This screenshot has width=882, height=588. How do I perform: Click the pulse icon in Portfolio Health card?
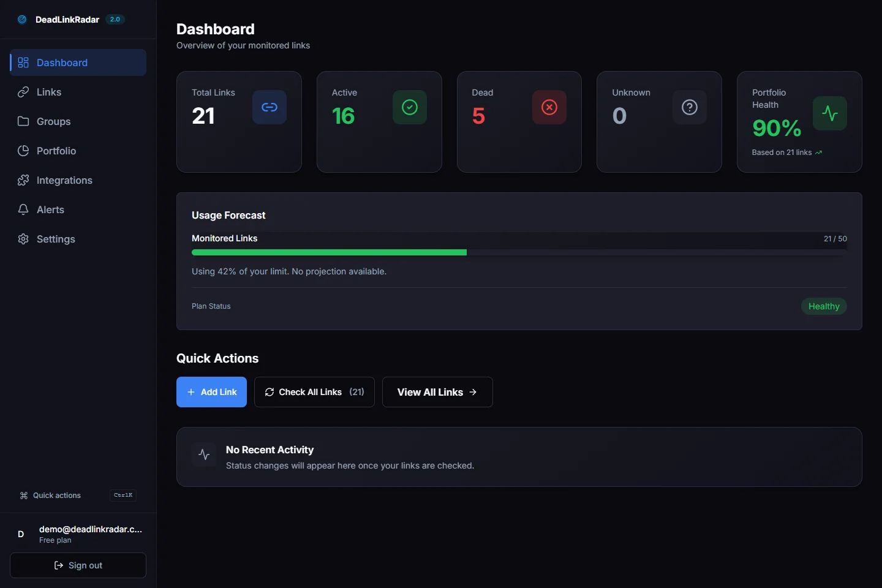(830, 113)
